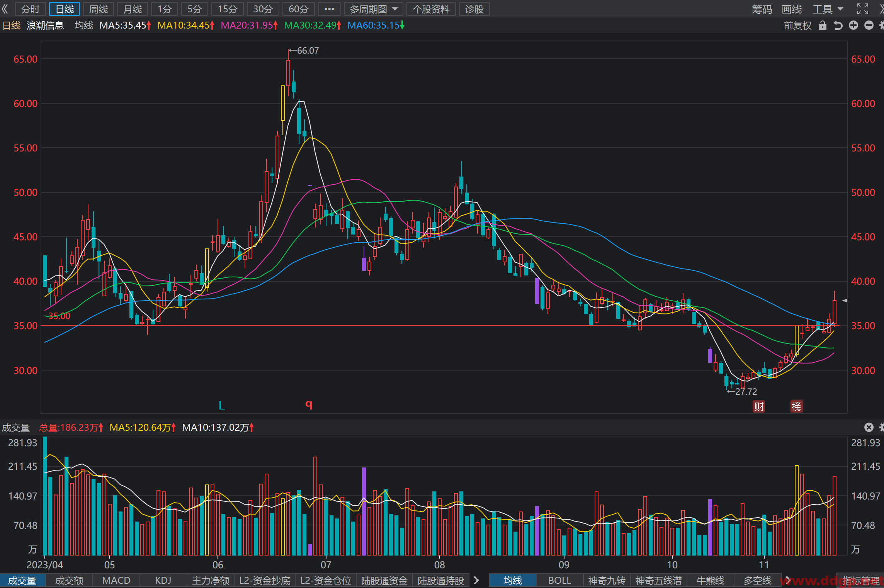Viewport: 884px width, 588px height.
Task: Switch main chart to BOLL
Action: click(x=559, y=580)
